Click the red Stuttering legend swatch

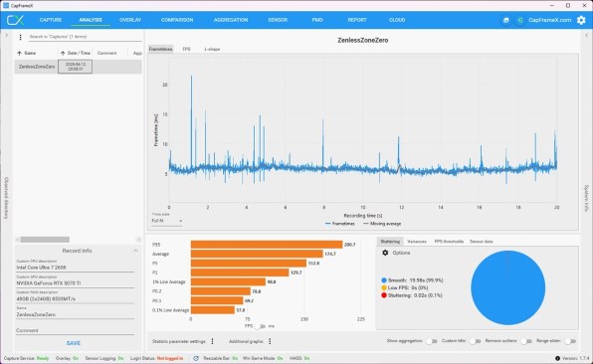pyautogui.click(x=384, y=295)
